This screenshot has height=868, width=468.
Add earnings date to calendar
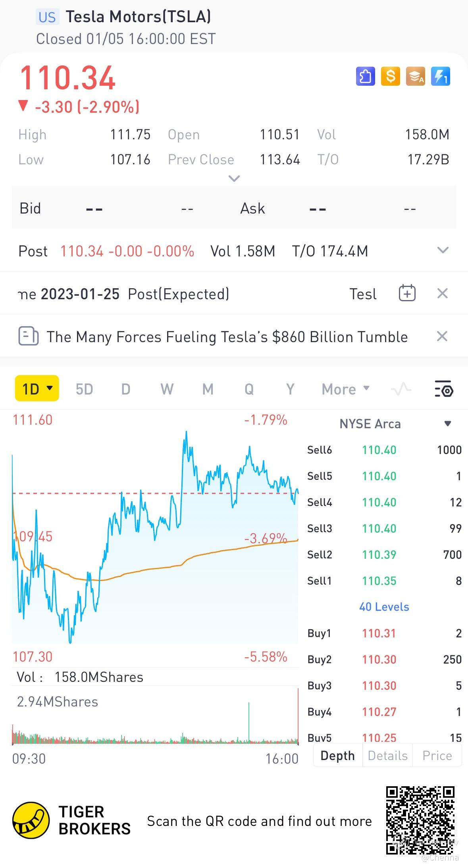(x=407, y=293)
